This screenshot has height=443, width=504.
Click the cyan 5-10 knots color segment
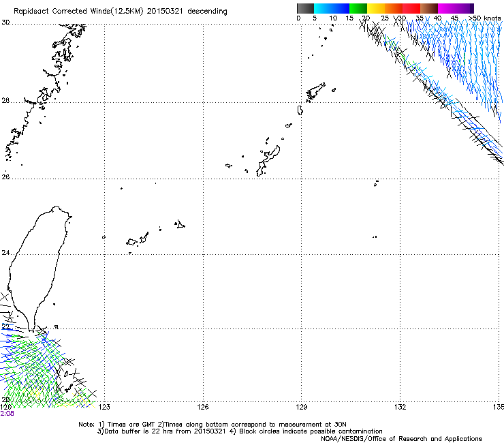coord(323,8)
